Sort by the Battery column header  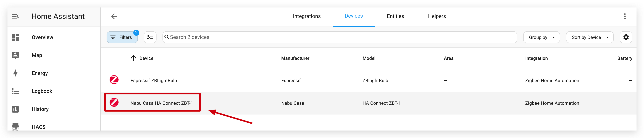point(625,59)
